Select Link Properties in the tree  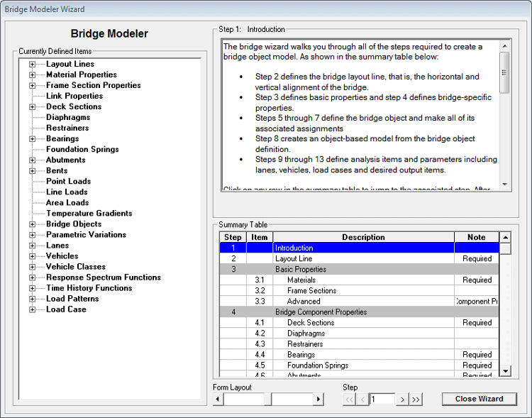tap(74, 97)
